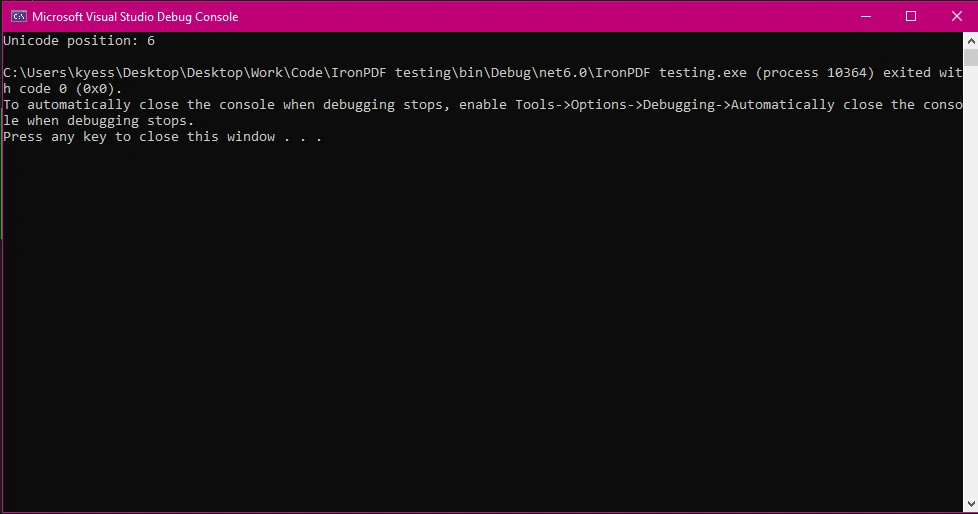The width and height of the screenshot is (978, 514).
Task: Click the 'Unicode position: 6' output line
Action: [79, 41]
